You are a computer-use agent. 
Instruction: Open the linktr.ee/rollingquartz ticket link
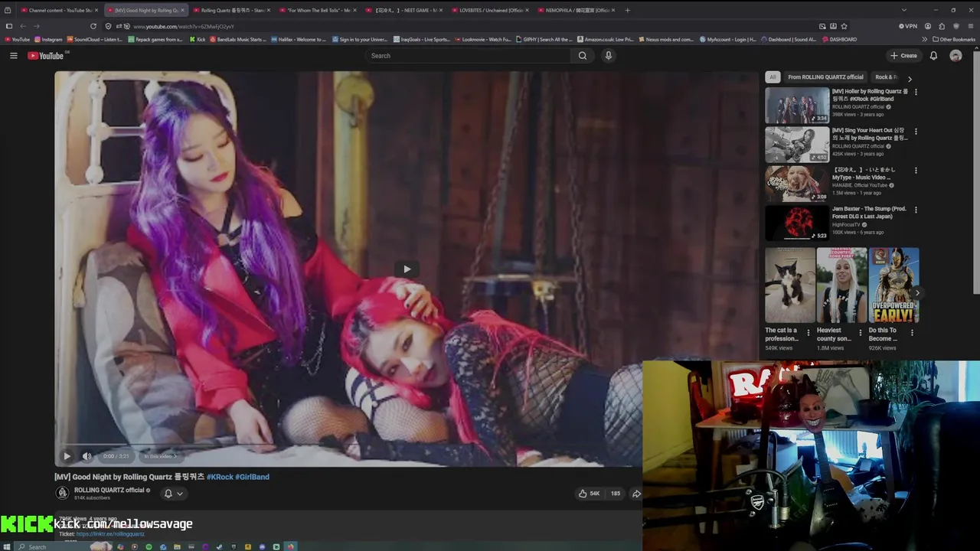(110, 534)
